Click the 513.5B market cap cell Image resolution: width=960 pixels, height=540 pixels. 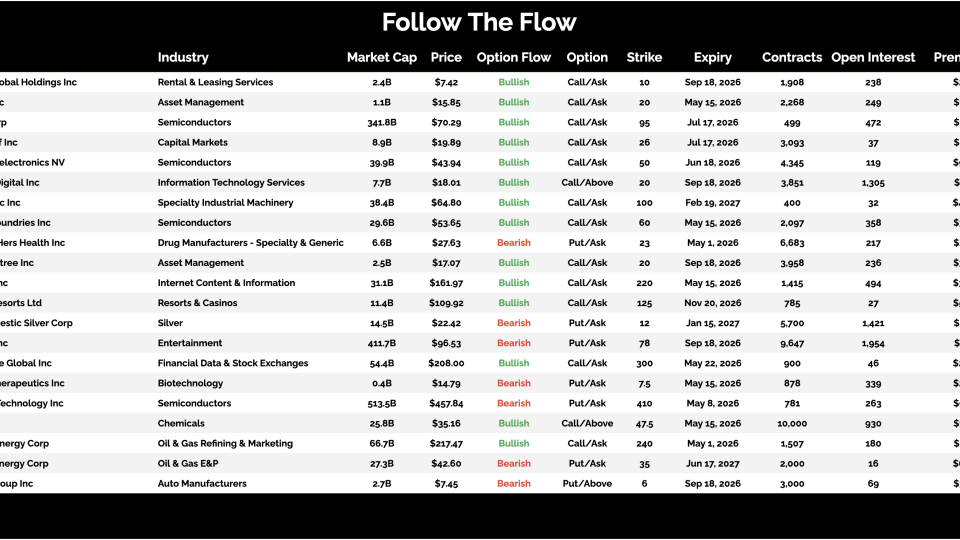point(381,404)
